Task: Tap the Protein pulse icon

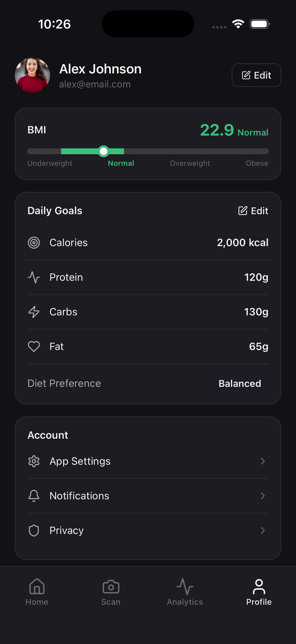Action: click(x=34, y=277)
